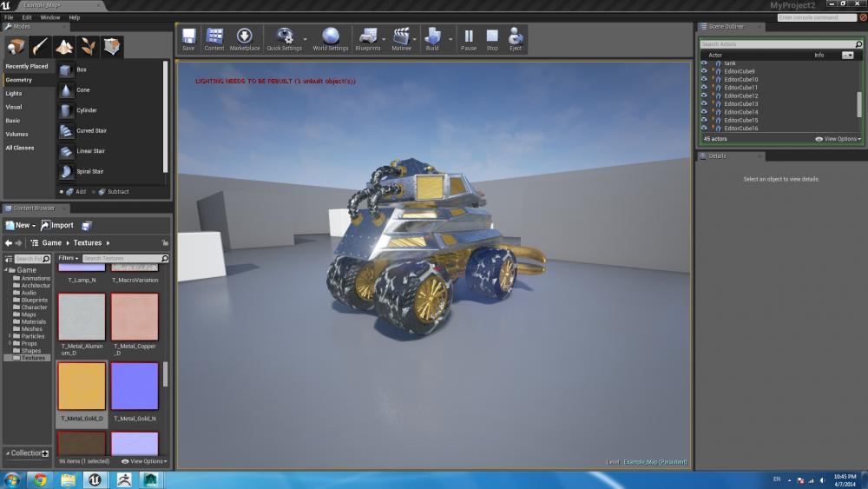Select the Foliage mode icon
The width and height of the screenshot is (868, 489).
coord(88,47)
